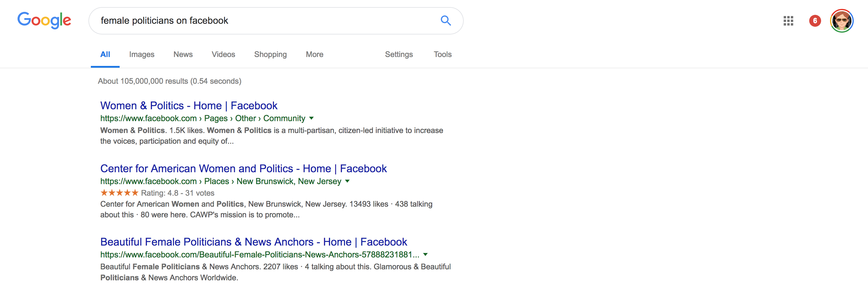The width and height of the screenshot is (868, 291).
Task: Click the Google logo
Action: pos(44,20)
